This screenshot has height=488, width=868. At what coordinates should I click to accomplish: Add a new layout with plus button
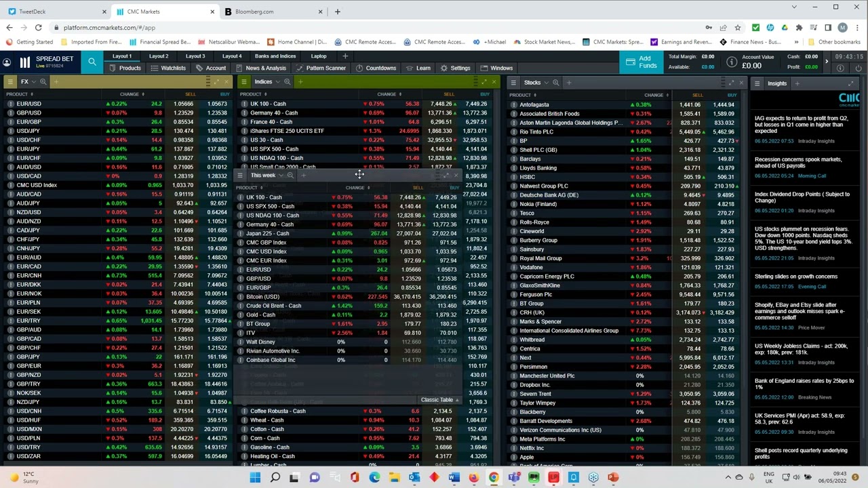[x=345, y=56]
